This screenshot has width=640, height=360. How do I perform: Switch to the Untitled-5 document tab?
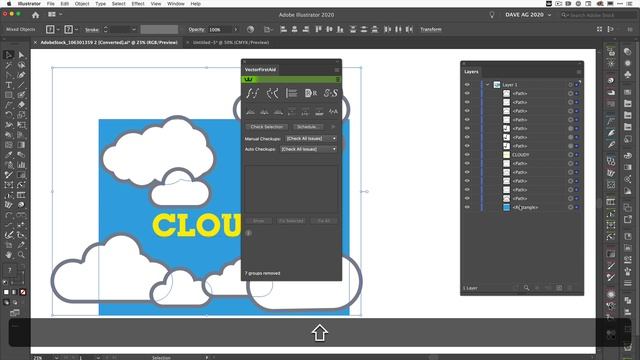pos(231,42)
